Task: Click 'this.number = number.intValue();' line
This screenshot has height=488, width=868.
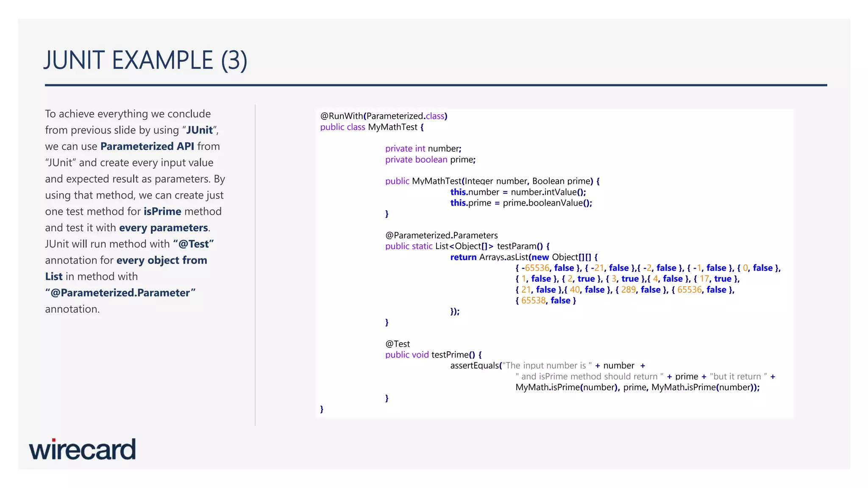Action: tap(518, 192)
